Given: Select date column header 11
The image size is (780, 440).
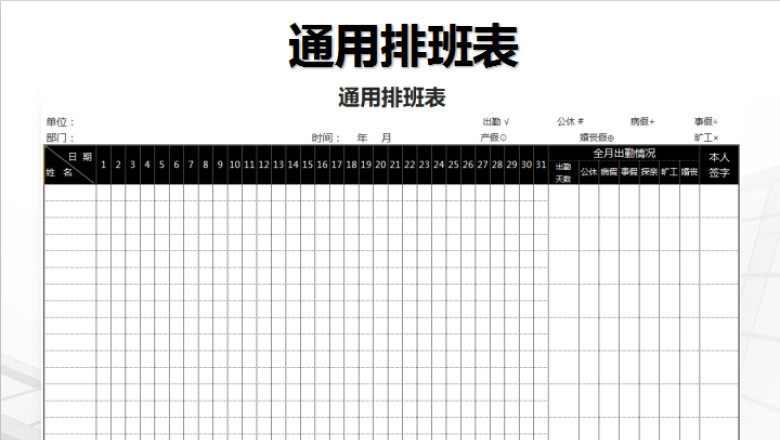Looking at the screenshot, I should 249,165.
